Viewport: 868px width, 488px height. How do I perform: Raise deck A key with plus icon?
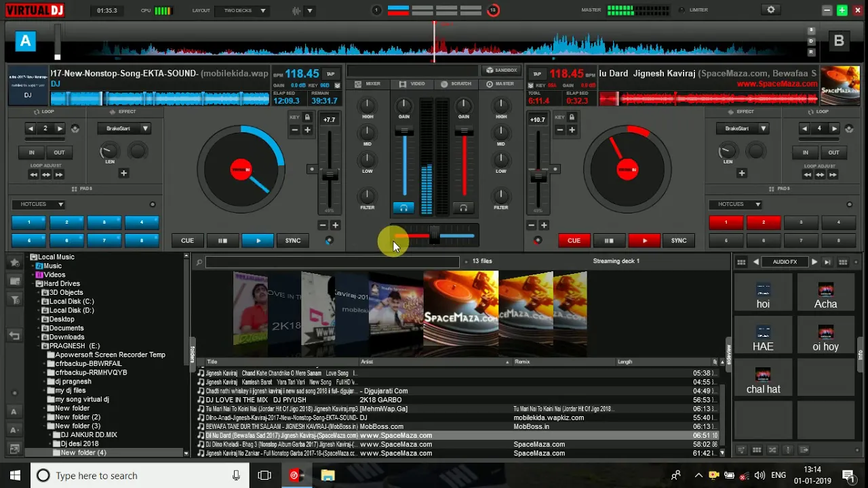307,129
